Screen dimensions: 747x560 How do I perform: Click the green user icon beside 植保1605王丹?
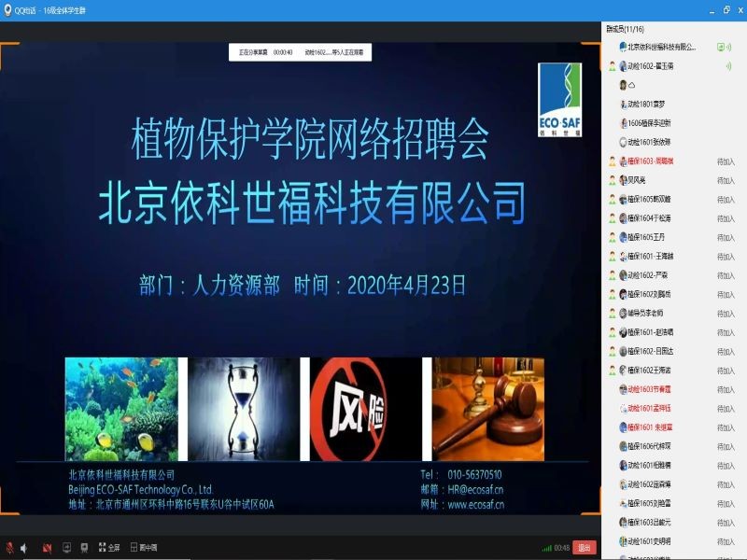pyautogui.click(x=613, y=237)
